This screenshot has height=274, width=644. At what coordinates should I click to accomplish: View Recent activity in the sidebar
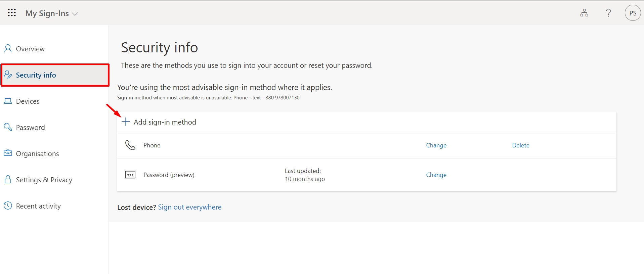pos(38,206)
